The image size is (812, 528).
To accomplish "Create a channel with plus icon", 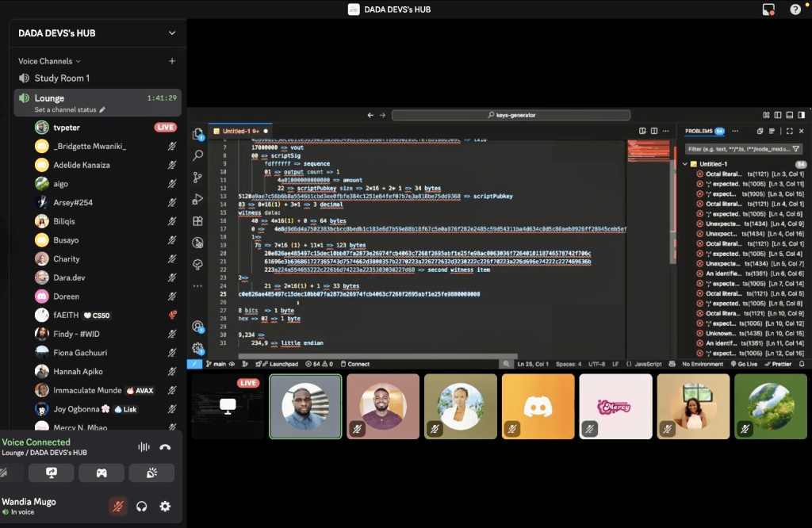I will tap(172, 61).
